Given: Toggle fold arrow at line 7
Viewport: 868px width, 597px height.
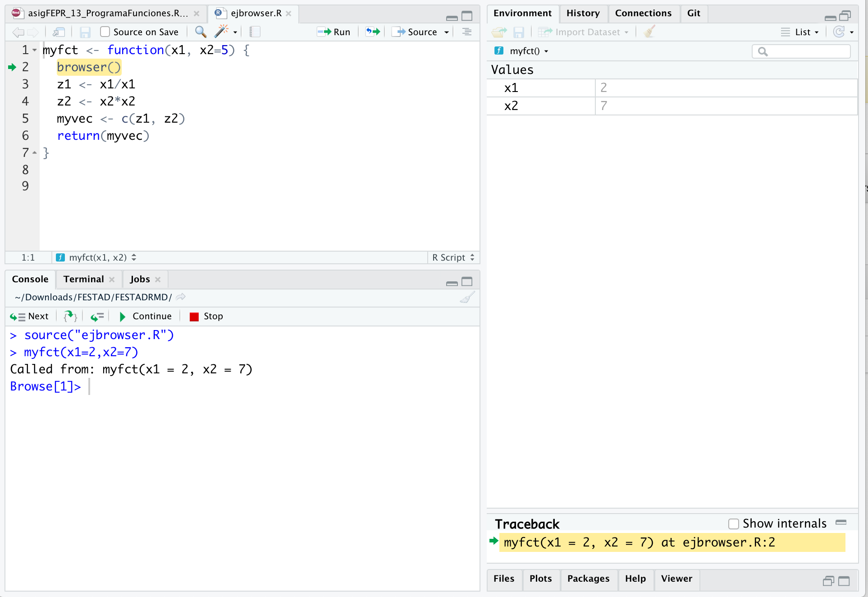Looking at the screenshot, I should [x=35, y=153].
